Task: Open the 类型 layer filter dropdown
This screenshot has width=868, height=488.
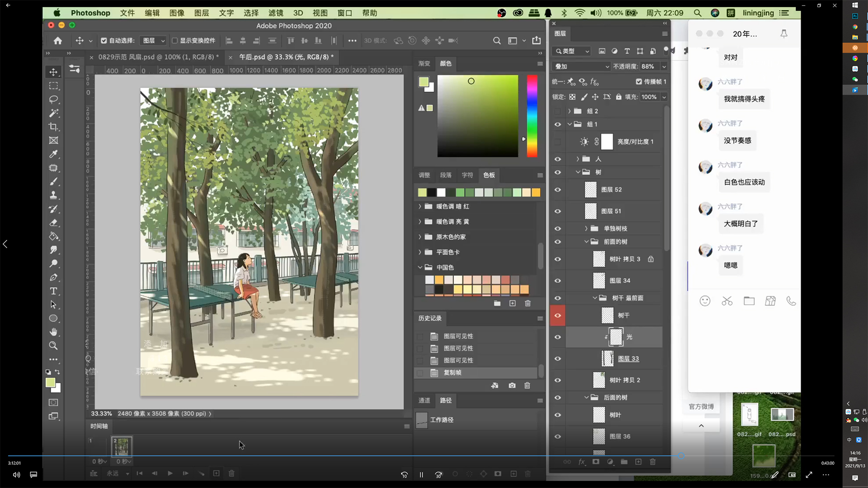Action: tap(572, 51)
